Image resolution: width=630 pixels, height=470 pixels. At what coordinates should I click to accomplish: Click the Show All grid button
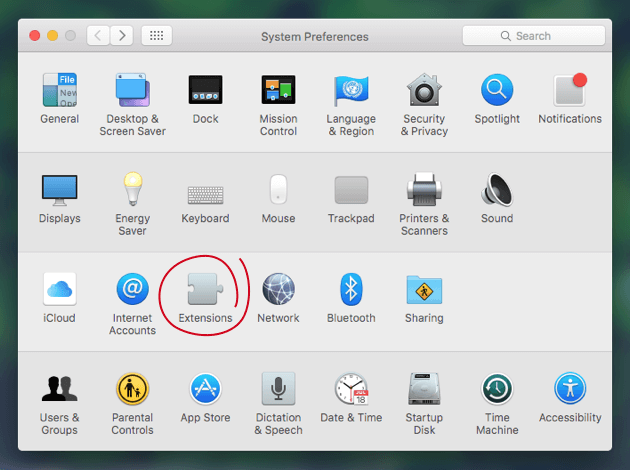(x=157, y=36)
